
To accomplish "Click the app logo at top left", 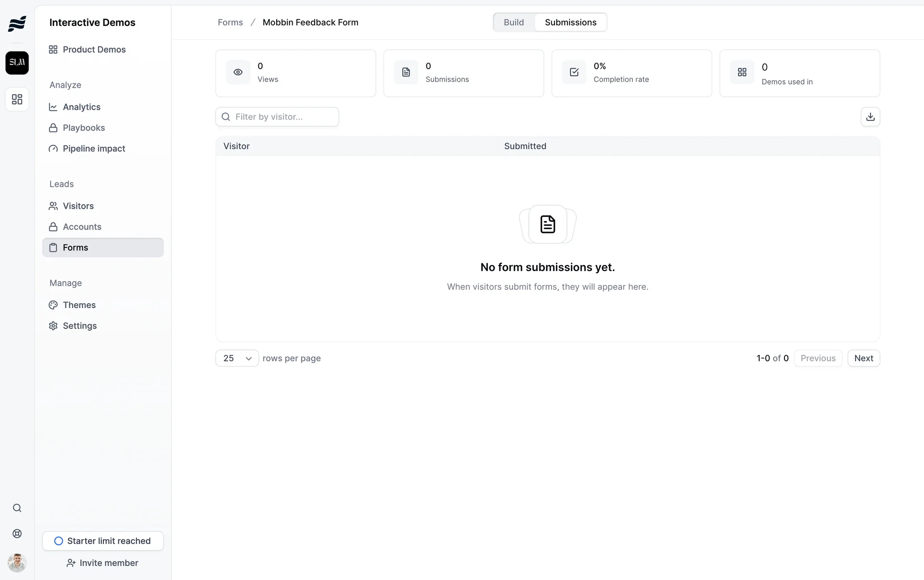I will coord(17,23).
